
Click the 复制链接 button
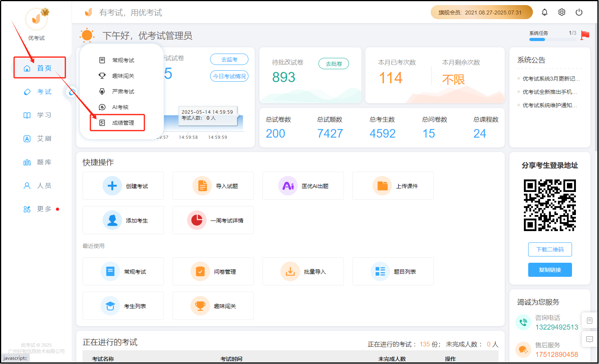(x=550, y=270)
